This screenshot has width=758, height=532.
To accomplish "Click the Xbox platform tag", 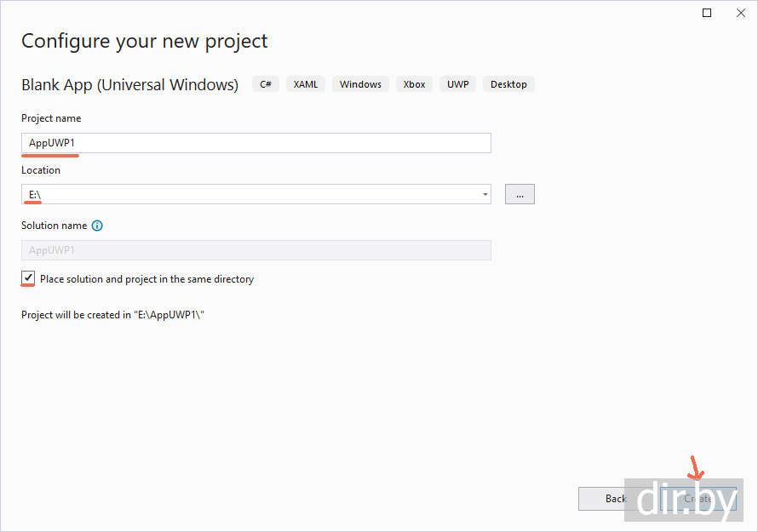I will (x=414, y=84).
